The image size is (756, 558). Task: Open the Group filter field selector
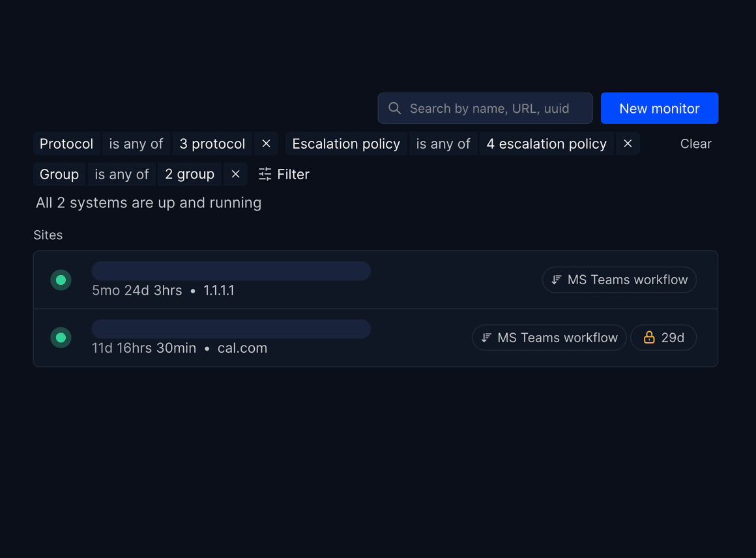[x=59, y=174]
